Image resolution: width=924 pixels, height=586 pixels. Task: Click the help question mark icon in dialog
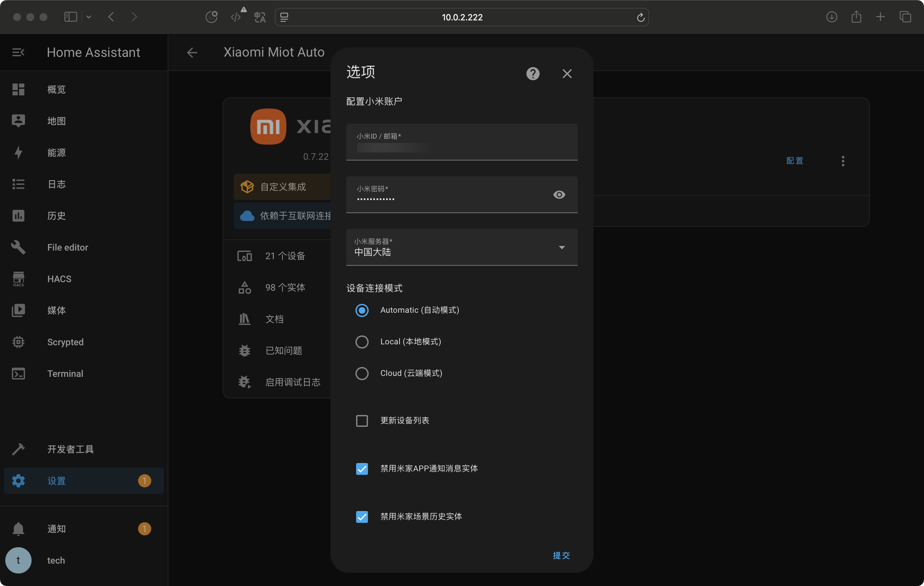point(533,73)
